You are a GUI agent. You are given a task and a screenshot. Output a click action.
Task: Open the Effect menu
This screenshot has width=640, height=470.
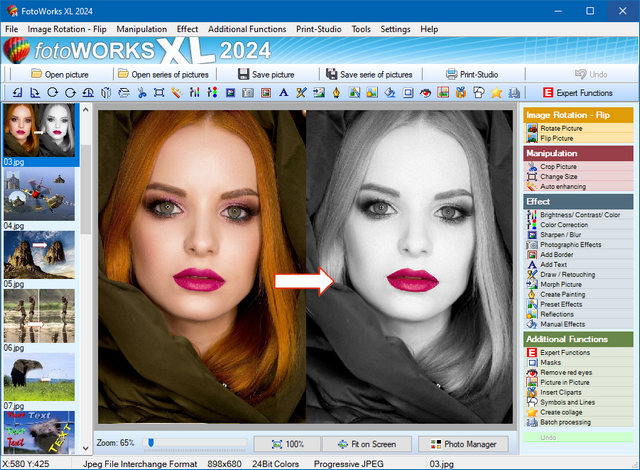click(187, 29)
